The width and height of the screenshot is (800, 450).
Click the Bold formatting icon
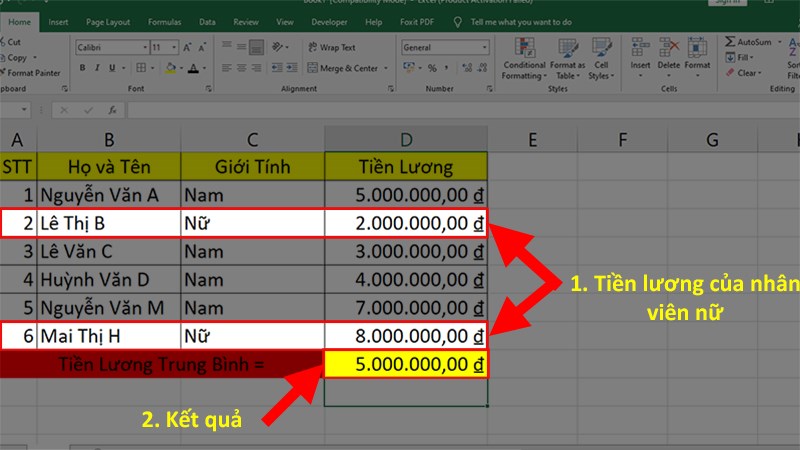pos(82,68)
